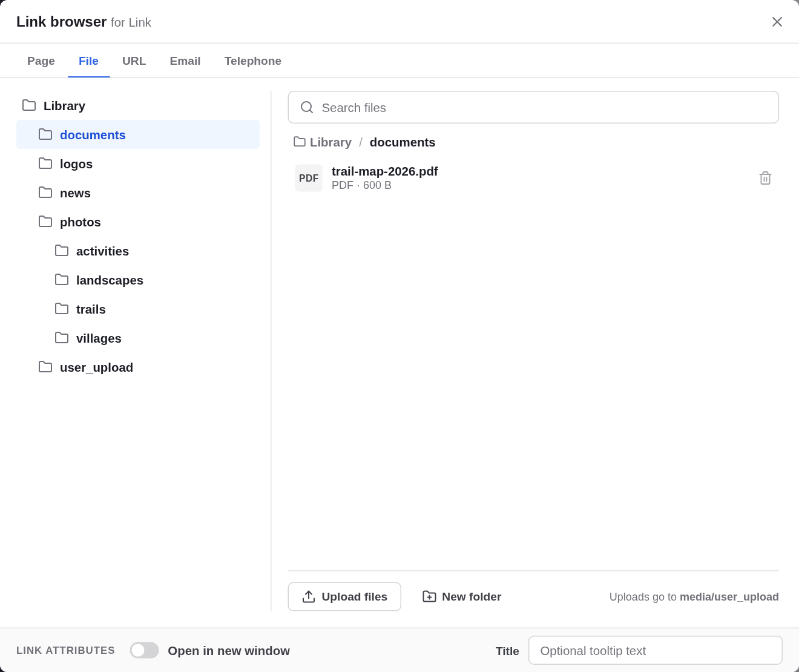This screenshot has height=672, width=799.
Task: Click the villages folder icon
Action: click(x=62, y=338)
